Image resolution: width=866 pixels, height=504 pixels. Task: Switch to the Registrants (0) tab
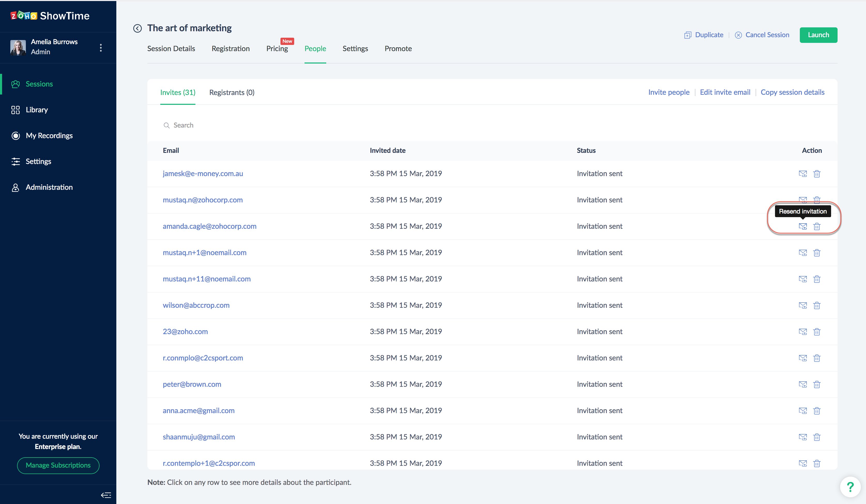coord(232,92)
